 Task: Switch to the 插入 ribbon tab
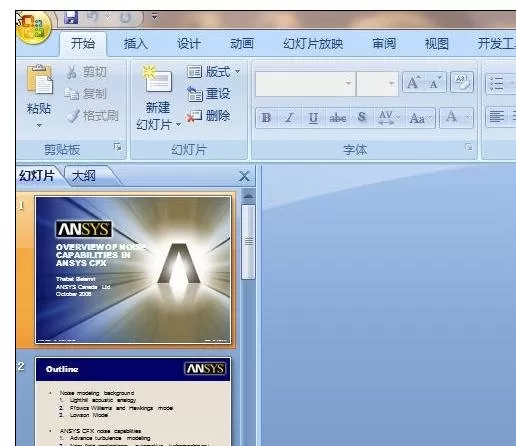click(136, 44)
